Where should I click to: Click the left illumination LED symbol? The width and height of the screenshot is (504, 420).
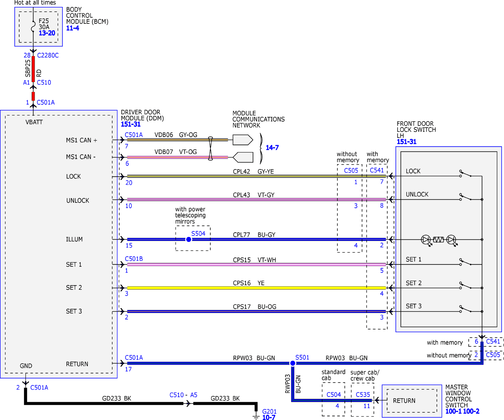426,240
